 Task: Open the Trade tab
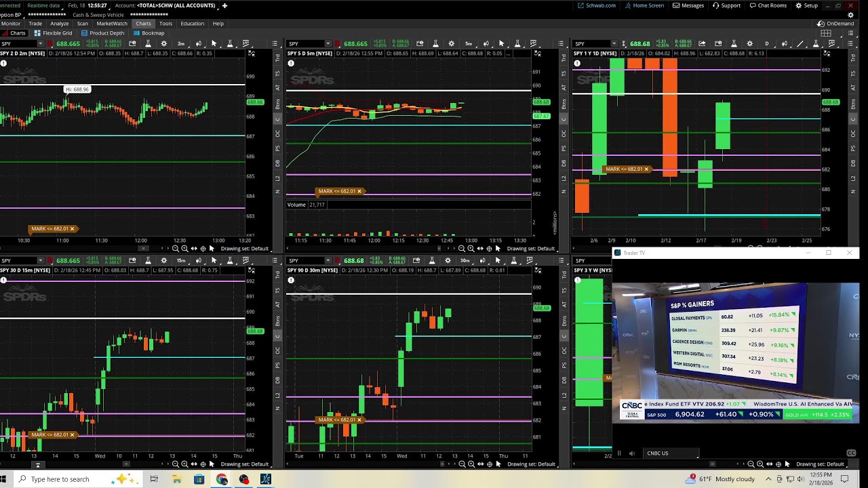click(x=35, y=24)
